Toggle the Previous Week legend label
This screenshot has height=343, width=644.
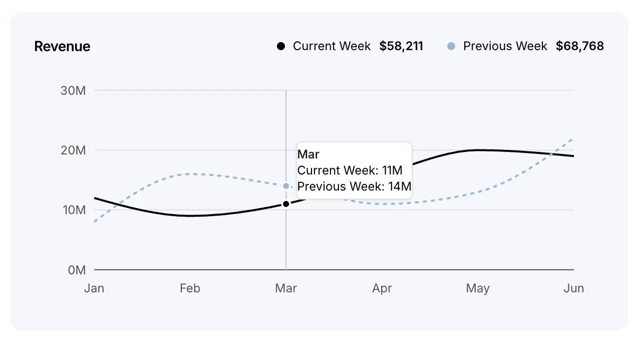tap(505, 46)
